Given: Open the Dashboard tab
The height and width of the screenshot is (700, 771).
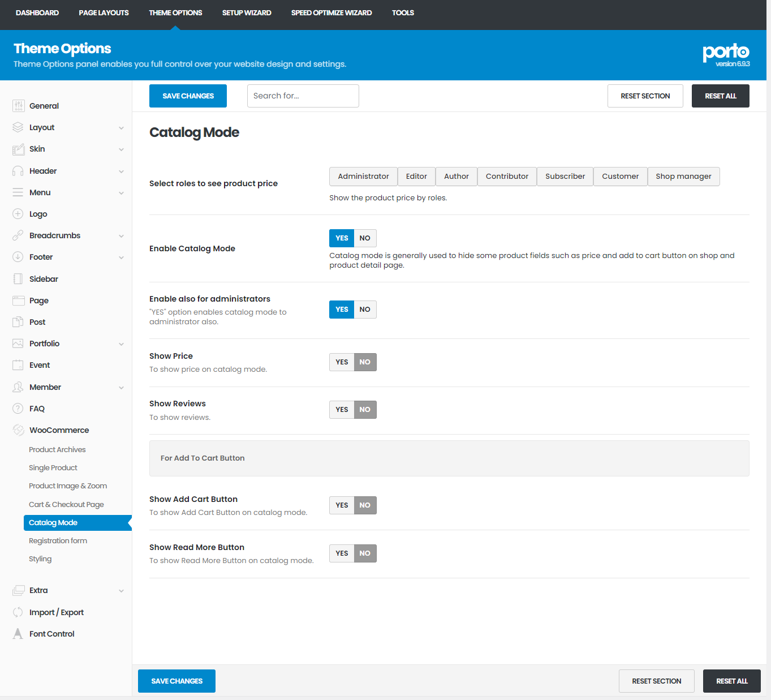Looking at the screenshot, I should click(37, 12).
